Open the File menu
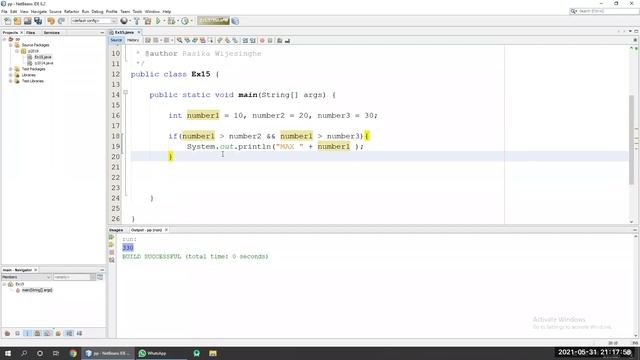The height and width of the screenshot is (360, 640). [x=4, y=11]
